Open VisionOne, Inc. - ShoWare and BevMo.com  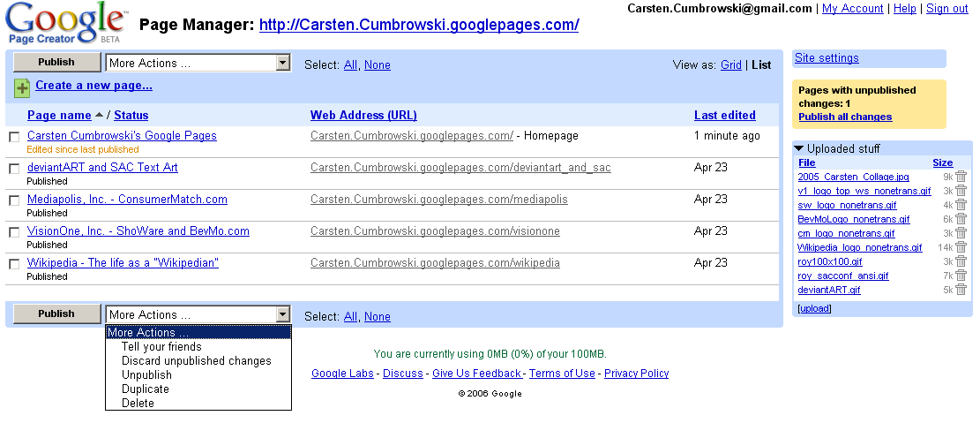click(138, 231)
